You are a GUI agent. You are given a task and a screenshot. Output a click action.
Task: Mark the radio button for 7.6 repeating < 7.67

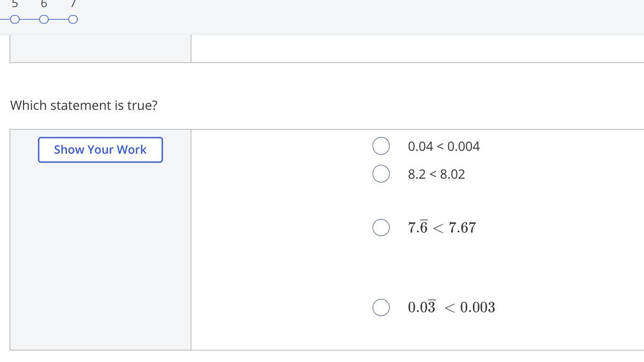[381, 228]
